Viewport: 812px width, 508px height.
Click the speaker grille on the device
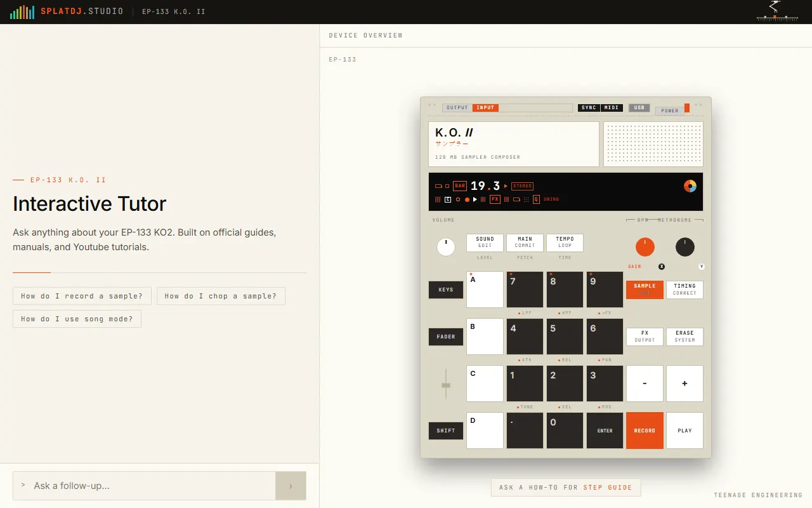pos(653,144)
